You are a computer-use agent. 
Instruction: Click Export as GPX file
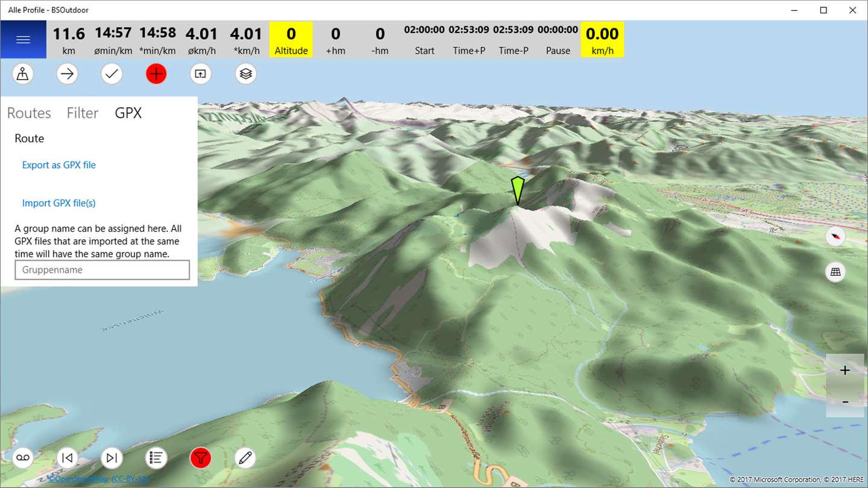click(59, 165)
